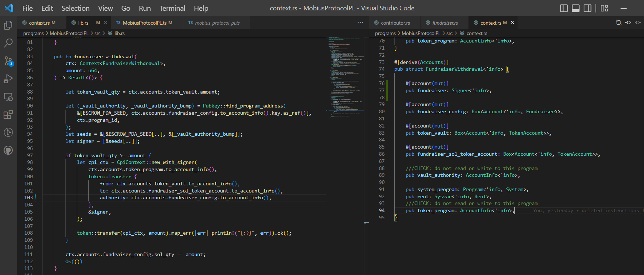Open the Git Graph/GitLens activity icon

[x=8, y=132]
